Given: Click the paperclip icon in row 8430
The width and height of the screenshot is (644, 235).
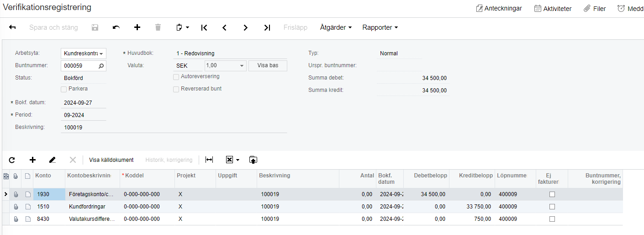Looking at the screenshot, I should (16, 219).
